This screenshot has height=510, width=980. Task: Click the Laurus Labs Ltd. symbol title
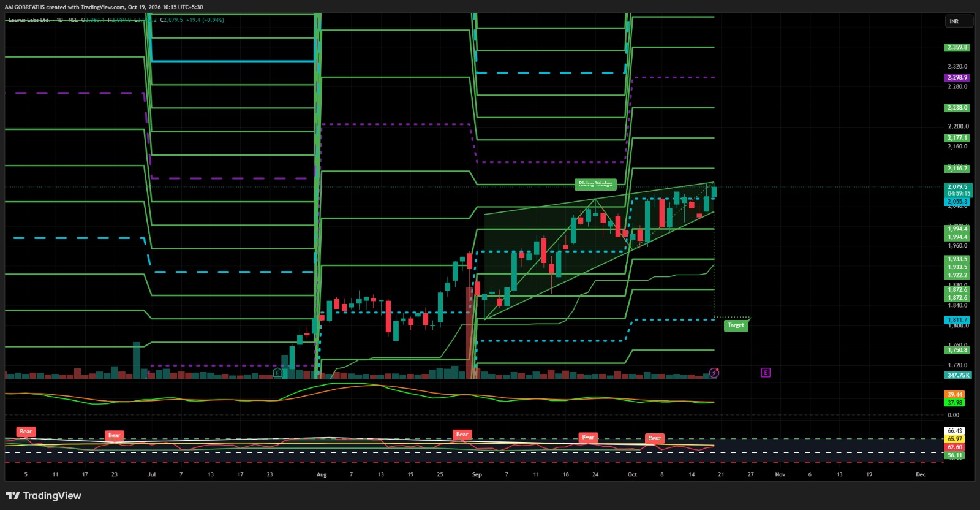pyautogui.click(x=29, y=20)
